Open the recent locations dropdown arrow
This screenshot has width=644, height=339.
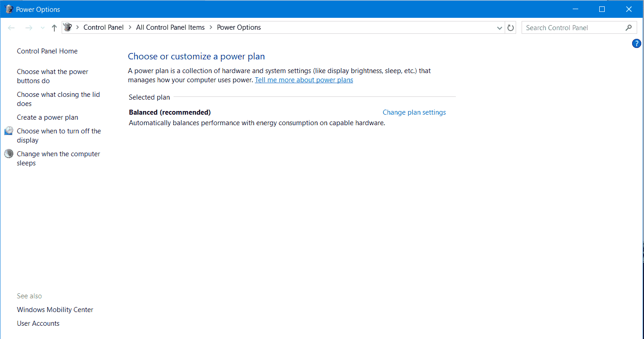click(42, 28)
